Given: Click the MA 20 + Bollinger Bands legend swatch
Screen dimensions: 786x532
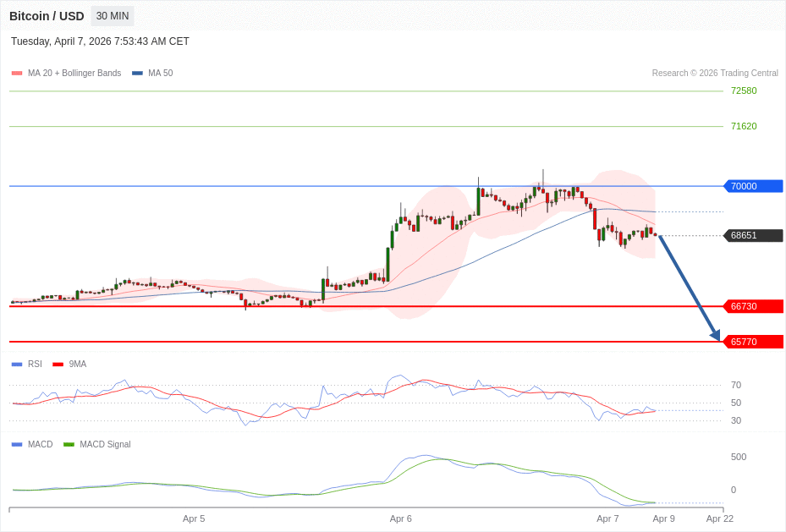Looking at the screenshot, I should (x=17, y=74).
